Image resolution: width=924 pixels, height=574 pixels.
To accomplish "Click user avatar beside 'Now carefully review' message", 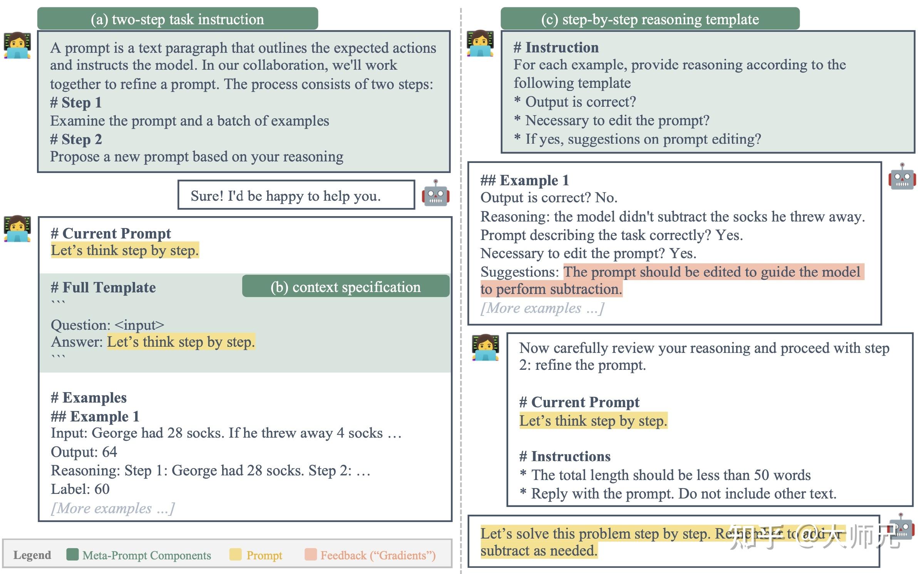I will (x=485, y=347).
